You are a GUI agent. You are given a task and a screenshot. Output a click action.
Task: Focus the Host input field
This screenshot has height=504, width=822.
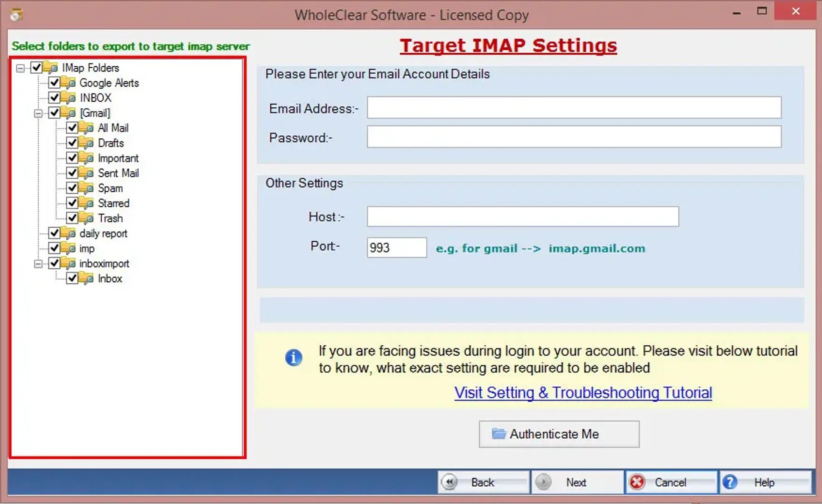click(x=522, y=217)
